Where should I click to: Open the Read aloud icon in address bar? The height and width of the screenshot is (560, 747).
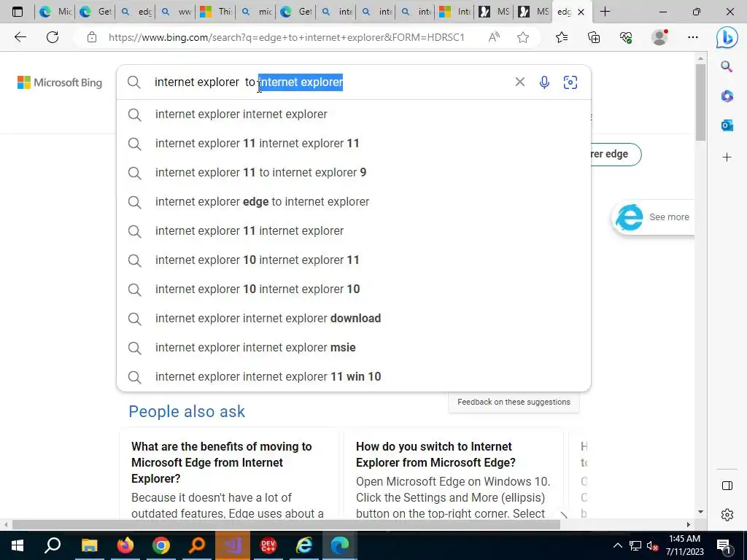click(494, 37)
